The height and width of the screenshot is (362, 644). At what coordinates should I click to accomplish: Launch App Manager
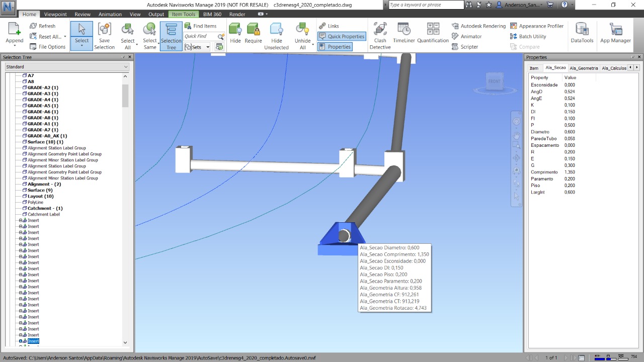pyautogui.click(x=615, y=33)
